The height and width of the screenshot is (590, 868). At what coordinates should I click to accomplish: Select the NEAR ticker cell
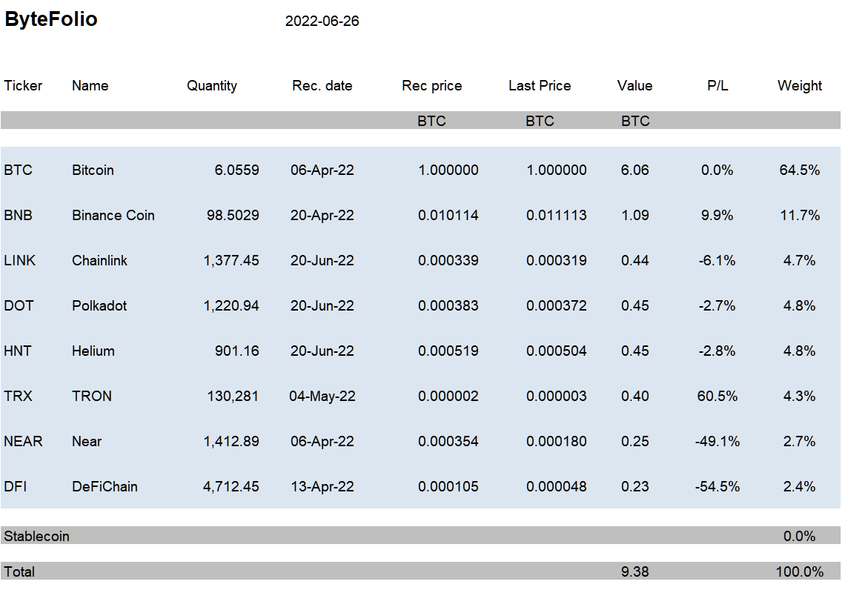pyautogui.click(x=23, y=442)
